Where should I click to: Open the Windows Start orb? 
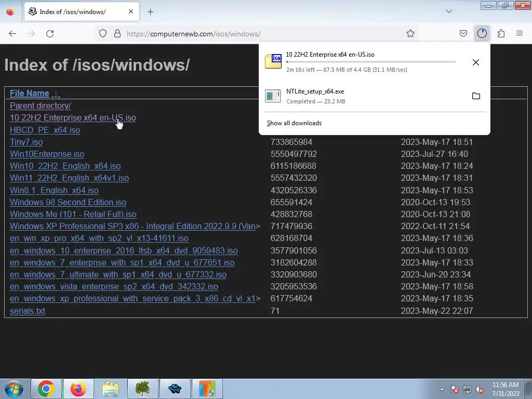pos(14,389)
